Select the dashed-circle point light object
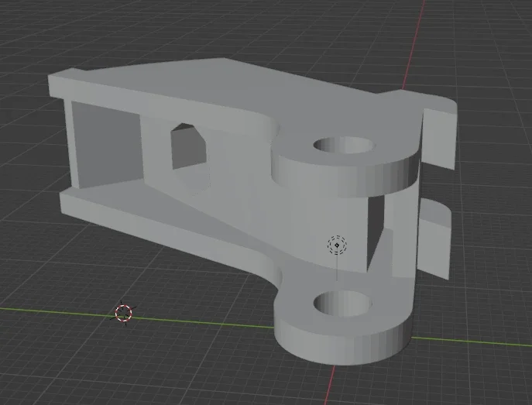This screenshot has height=405, width=532. (338, 245)
